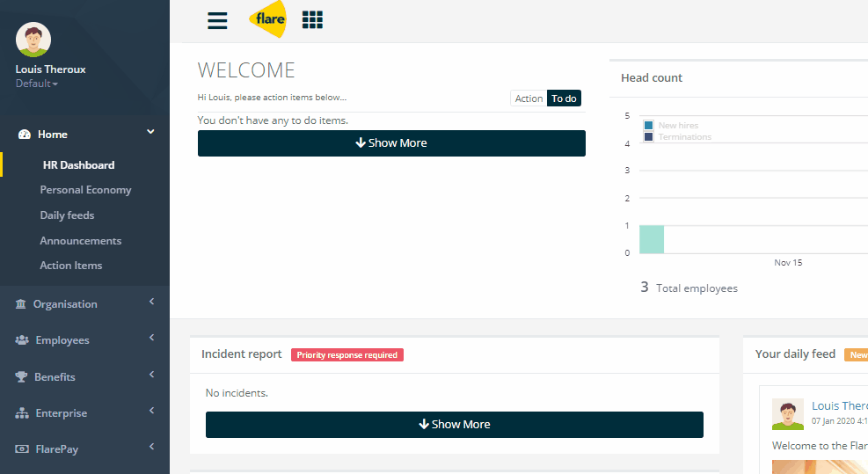Click the 'No incidents.' text

point(237,393)
